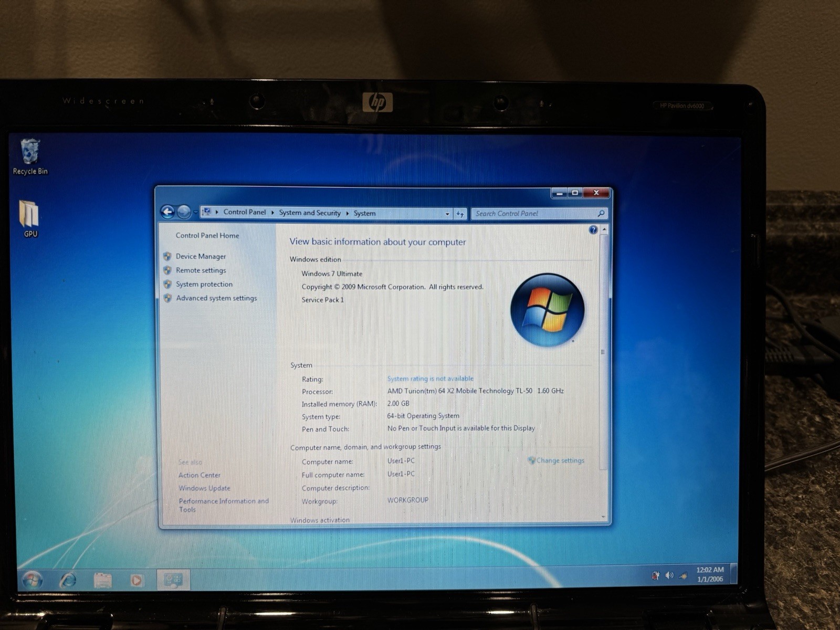Click Service Pack 1 text
This screenshot has width=840, height=630.
pyautogui.click(x=322, y=300)
